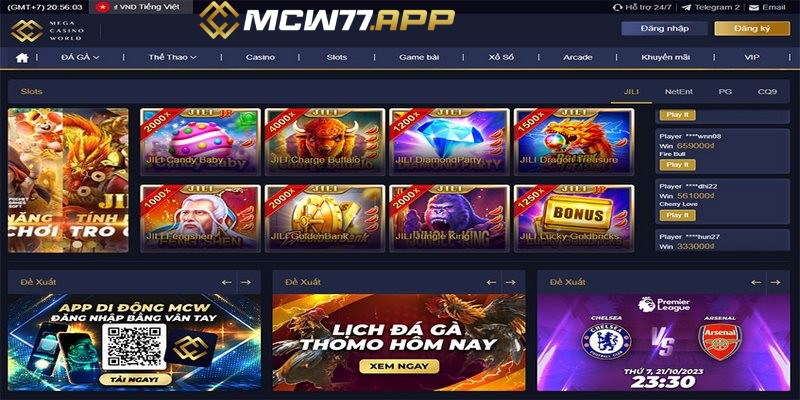Select the CQ9 provider tab
The image size is (800, 400).
click(x=767, y=91)
